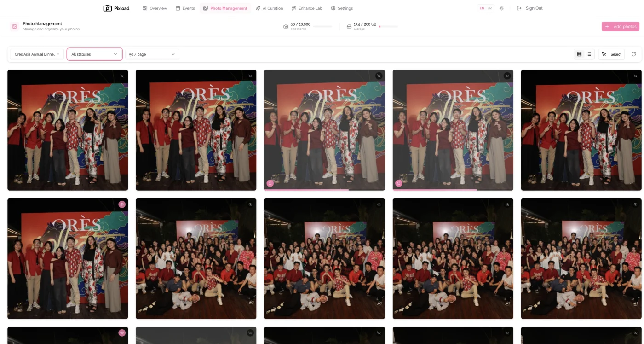The height and width of the screenshot is (344, 644).
Task: Click the processing spinner on third top-row photo
Action: click(x=270, y=183)
